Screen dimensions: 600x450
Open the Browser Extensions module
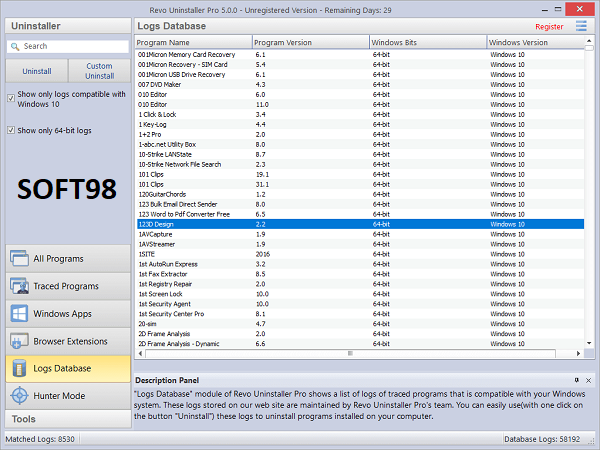point(66,341)
